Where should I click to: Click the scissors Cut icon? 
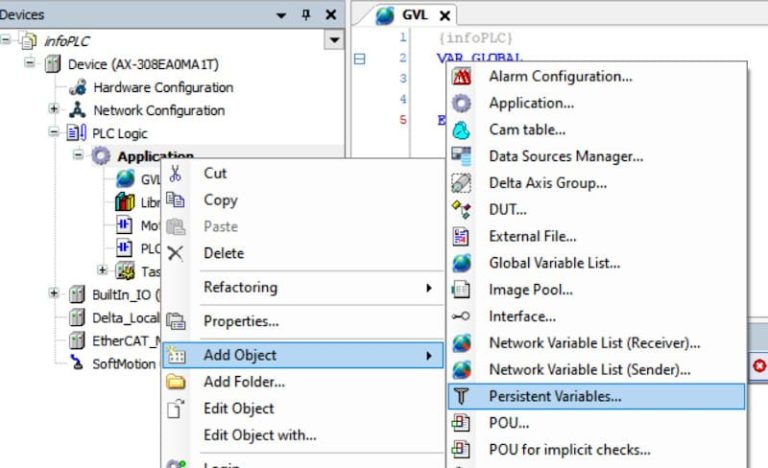pos(176,173)
